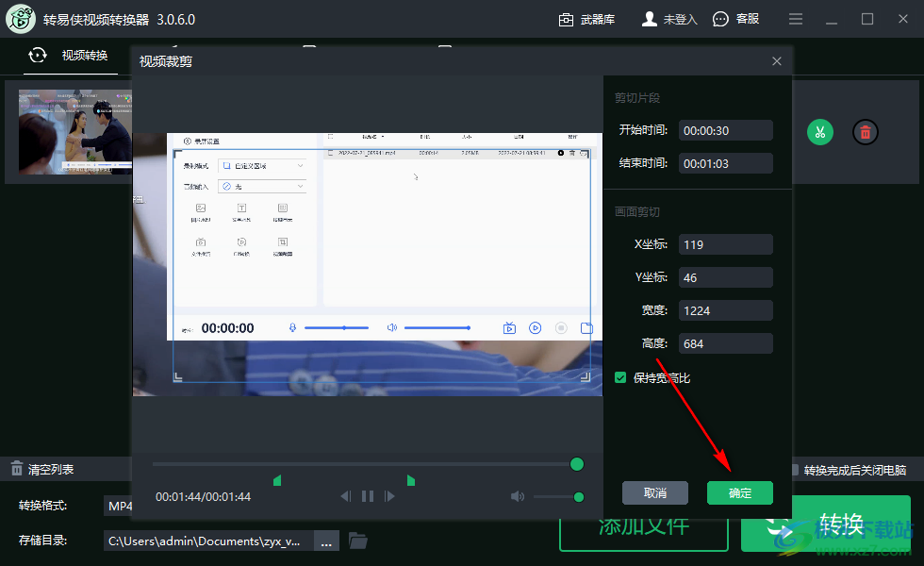The height and width of the screenshot is (566, 924).
Task: Click the 清空列表 label
Action: [x=51, y=470]
